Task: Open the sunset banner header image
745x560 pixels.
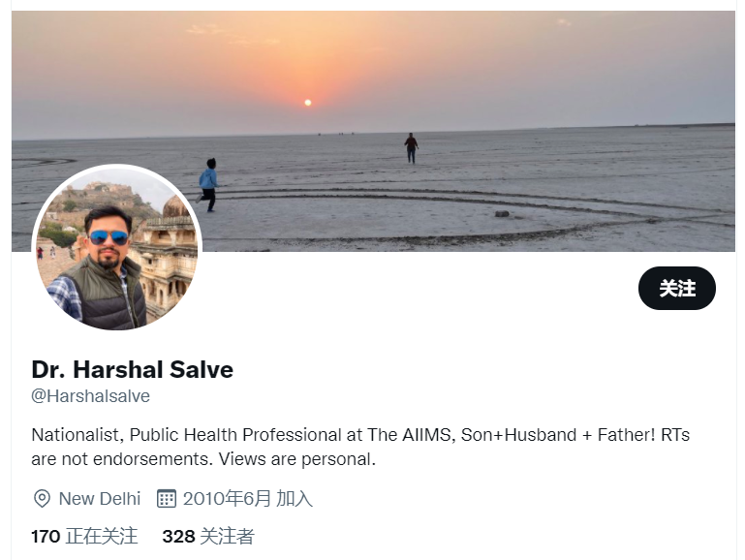Action: pyautogui.click(x=373, y=131)
